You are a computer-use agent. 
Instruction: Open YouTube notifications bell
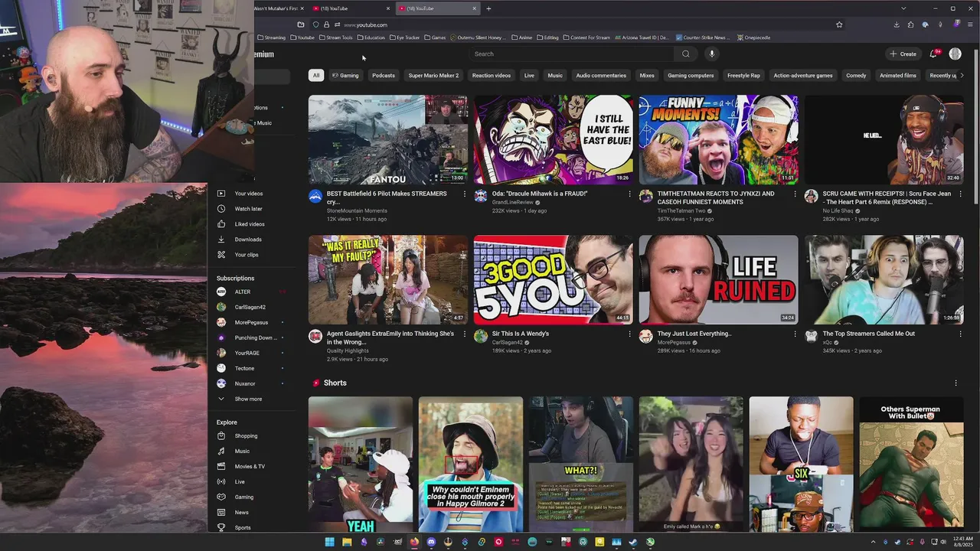tap(933, 54)
